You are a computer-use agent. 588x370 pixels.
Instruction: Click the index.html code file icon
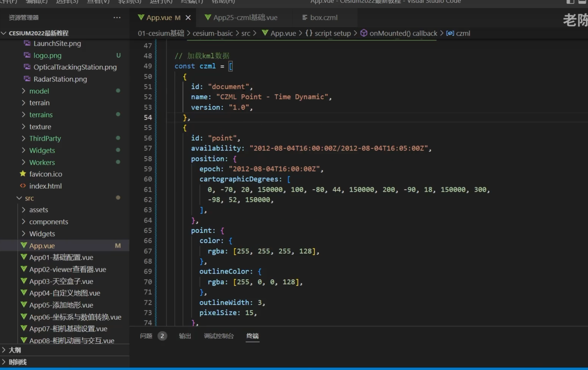click(x=23, y=186)
